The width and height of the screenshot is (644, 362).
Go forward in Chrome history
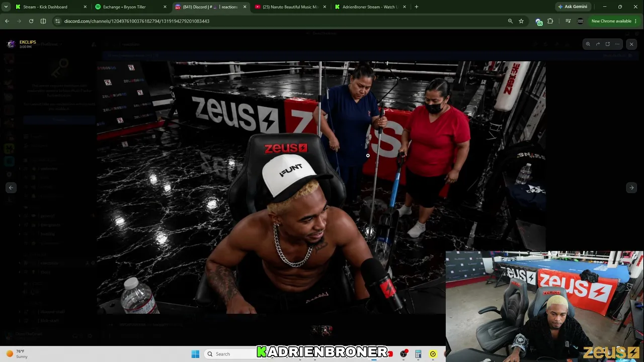click(19, 21)
